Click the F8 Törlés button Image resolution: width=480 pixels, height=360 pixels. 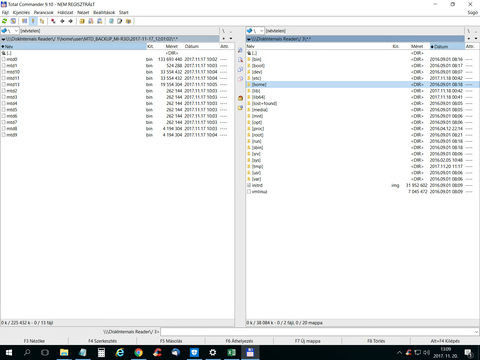[376, 341]
